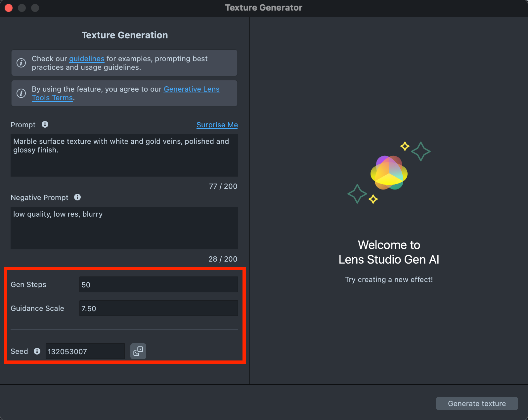Image resolution: width=528 pixels, height=420 pixels.
Task: Click the Seed info icon
Action: [37, 351]
